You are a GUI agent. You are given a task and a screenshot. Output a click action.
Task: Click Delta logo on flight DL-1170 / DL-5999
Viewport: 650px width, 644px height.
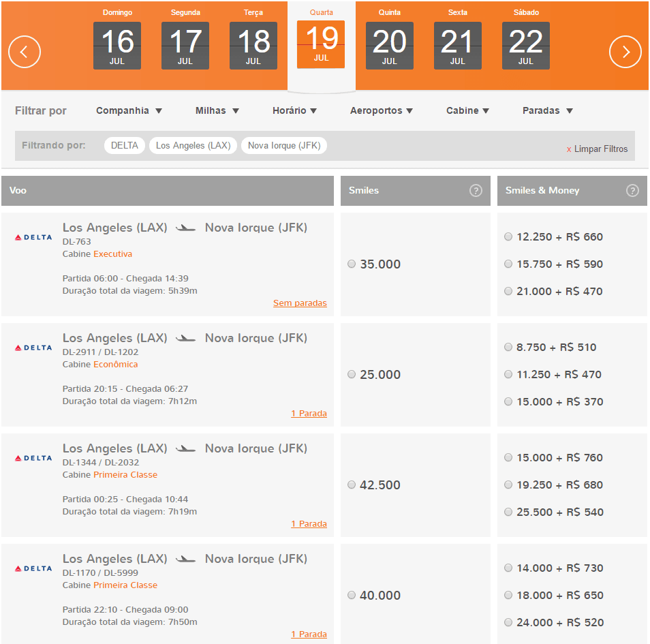coord(33,568)
